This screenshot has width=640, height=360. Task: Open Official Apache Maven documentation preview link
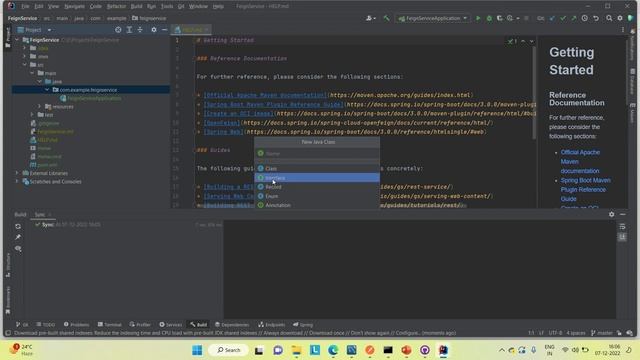click(x=580, y=162)
